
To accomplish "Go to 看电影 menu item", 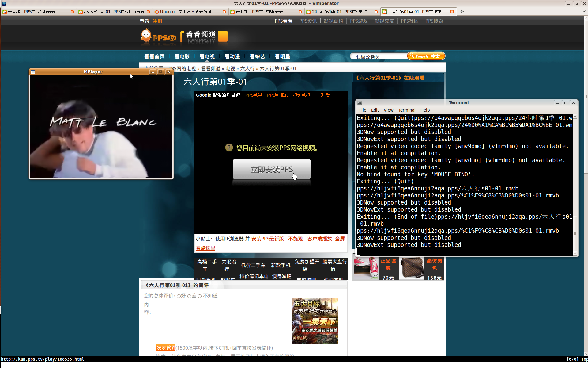I will pos(182,56).
